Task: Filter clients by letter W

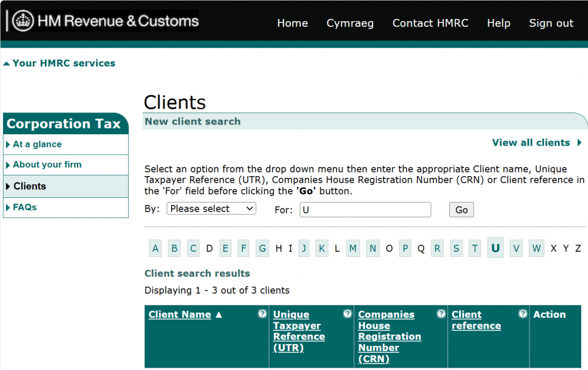Action: 537,248
